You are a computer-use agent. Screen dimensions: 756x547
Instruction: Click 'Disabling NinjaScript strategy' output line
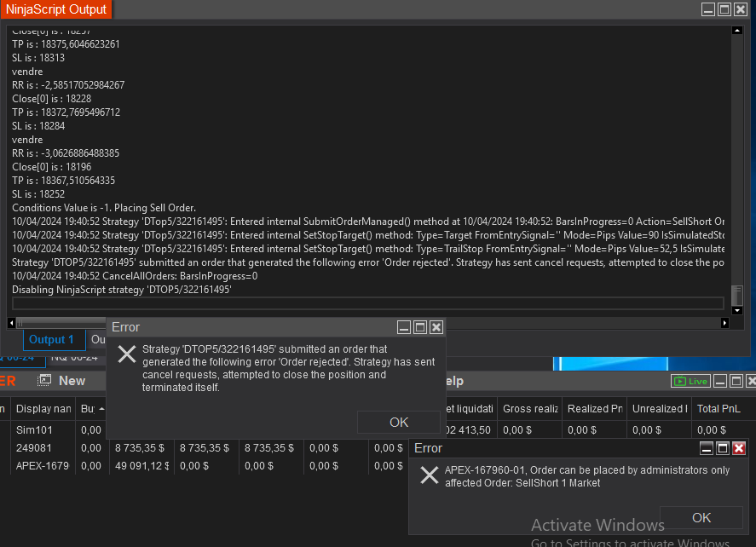[x=122, y=290]
